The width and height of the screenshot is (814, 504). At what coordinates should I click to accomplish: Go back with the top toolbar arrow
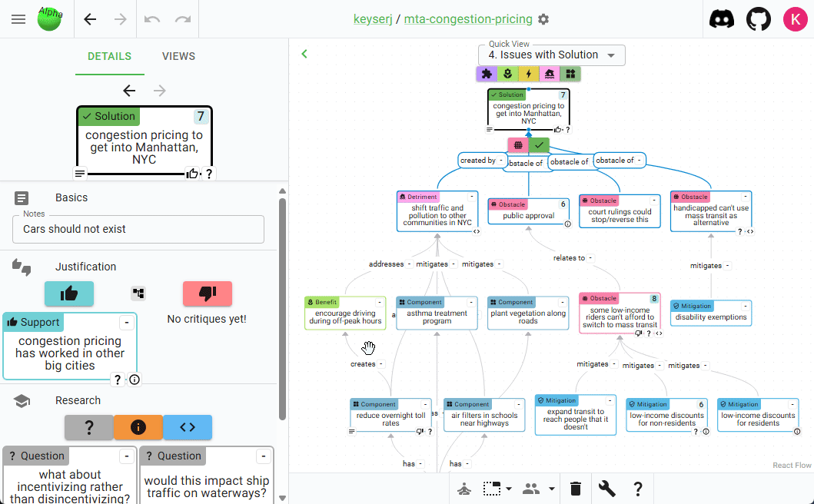pos(90,19)
